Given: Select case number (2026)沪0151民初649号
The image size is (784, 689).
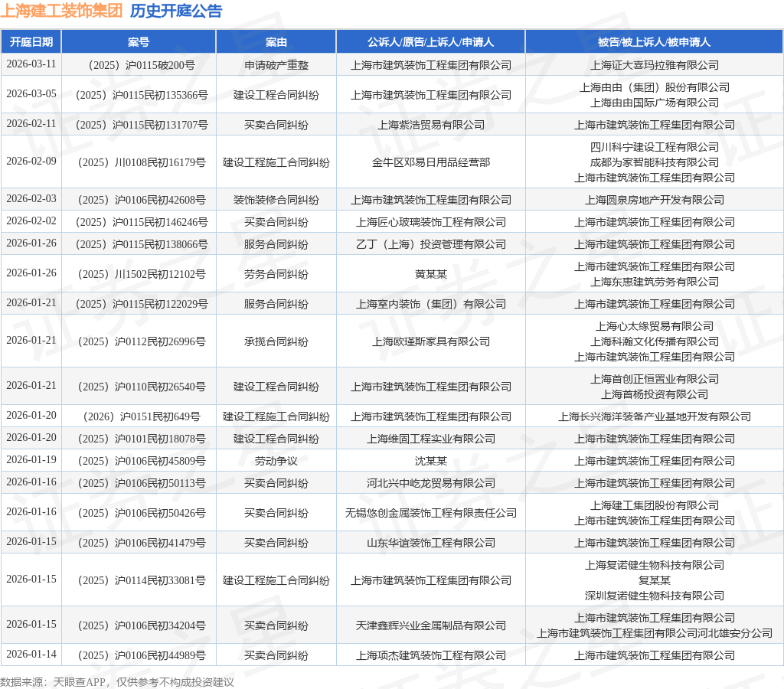Looking at the screenshot, I should [142, 416].
